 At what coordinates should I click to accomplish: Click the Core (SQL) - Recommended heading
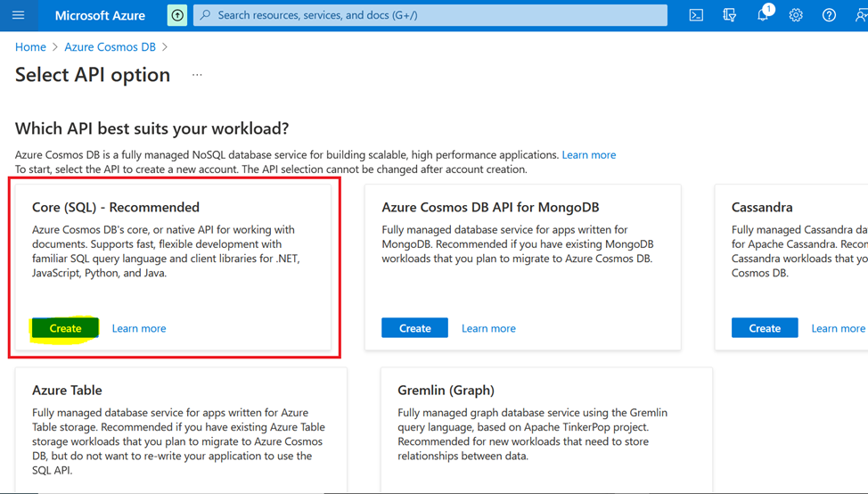point(116,207)
